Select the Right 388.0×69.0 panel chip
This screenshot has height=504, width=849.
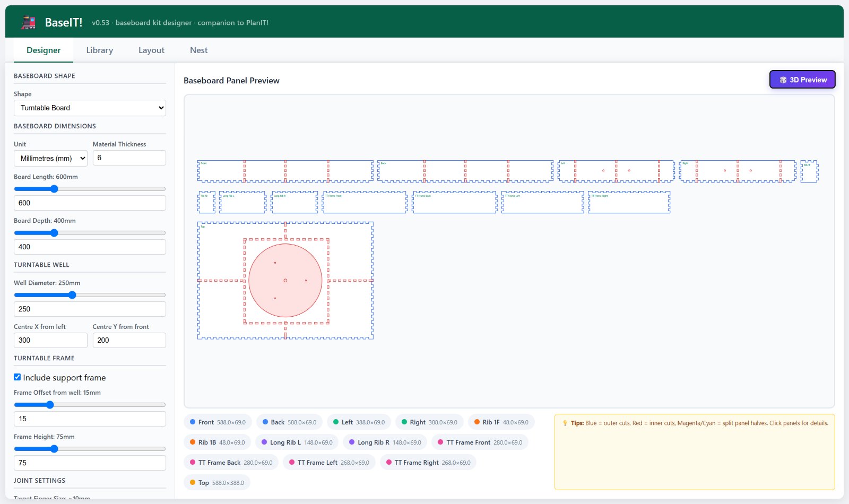[x=429, y=422]
